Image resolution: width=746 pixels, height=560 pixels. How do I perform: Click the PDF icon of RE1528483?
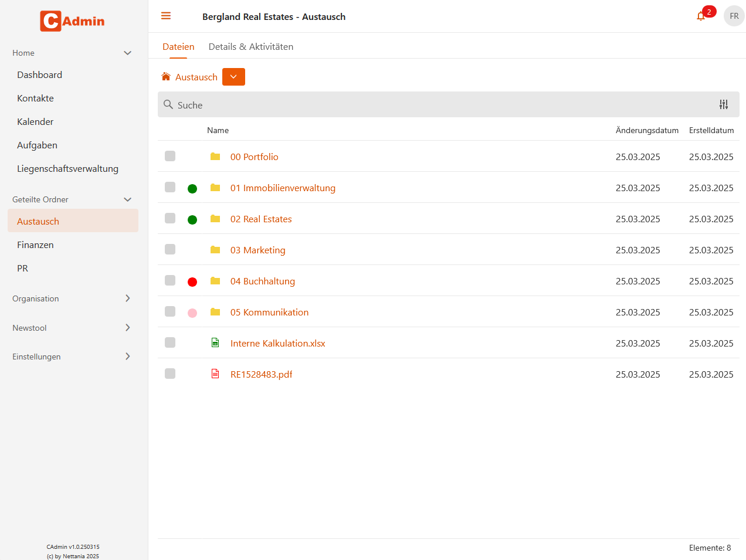click(215, 374)
